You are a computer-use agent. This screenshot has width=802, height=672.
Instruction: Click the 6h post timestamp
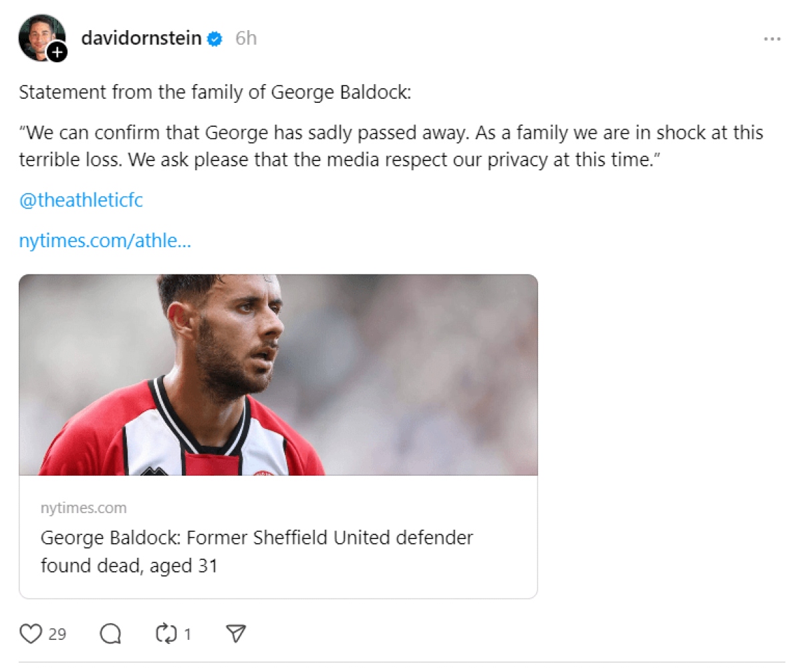(x=246, y=39)
